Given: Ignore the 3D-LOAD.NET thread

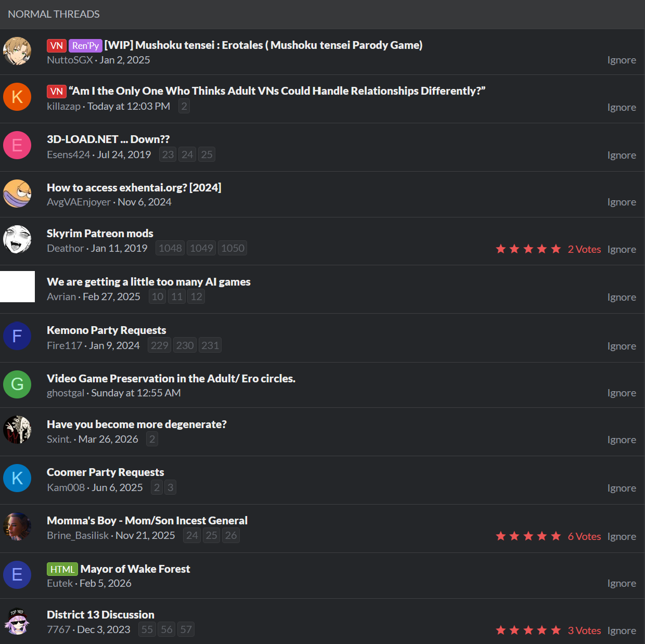Looking at the screenshot, I should pos(622,155).
